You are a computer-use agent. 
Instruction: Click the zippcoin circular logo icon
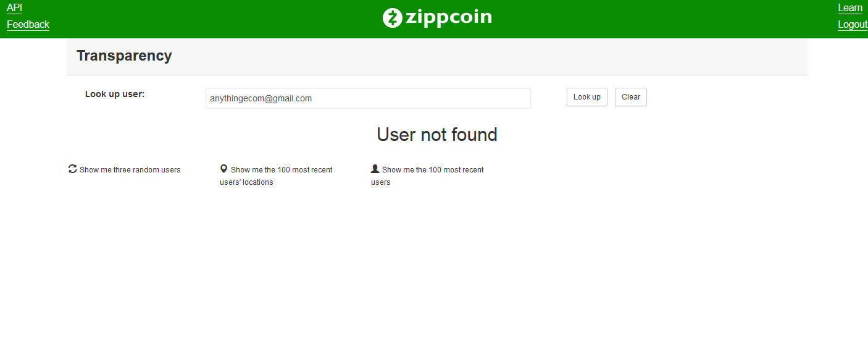(x=393, y=18)
